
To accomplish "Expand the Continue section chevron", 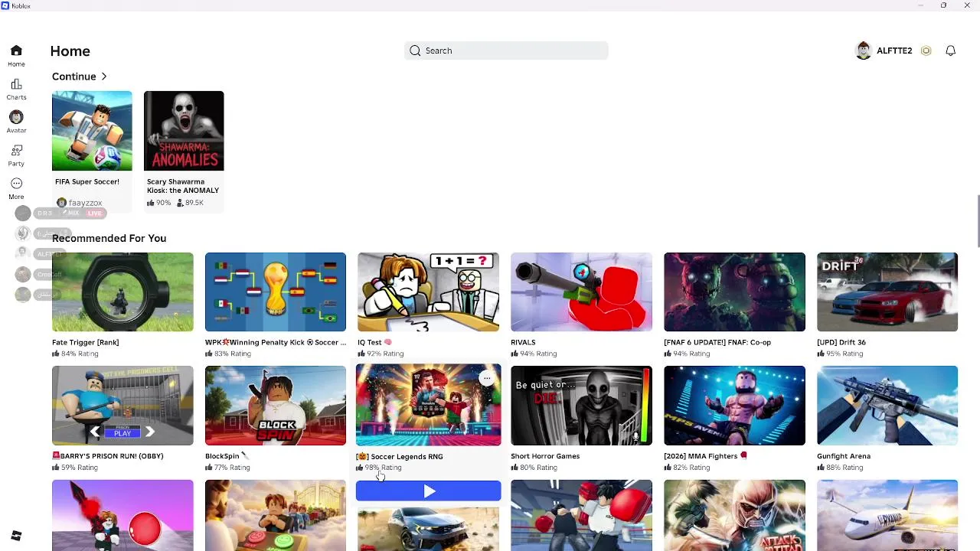I will [103, 77].
